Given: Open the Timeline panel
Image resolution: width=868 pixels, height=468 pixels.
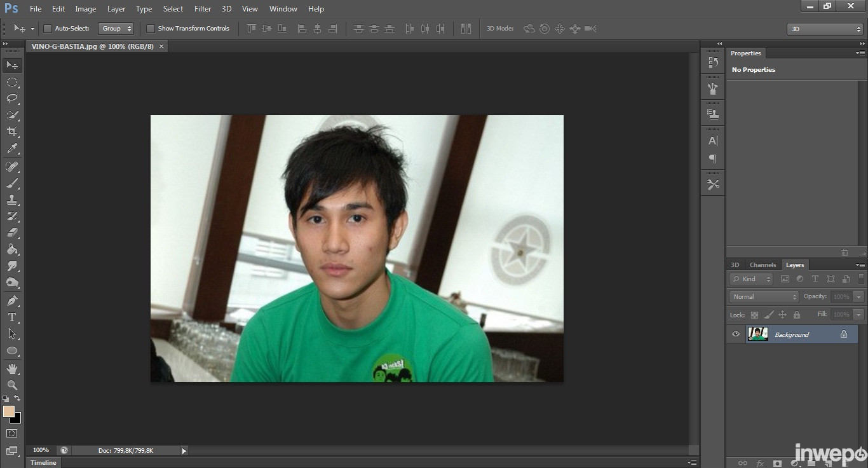Looking at the screenshot, I should 44,462.
